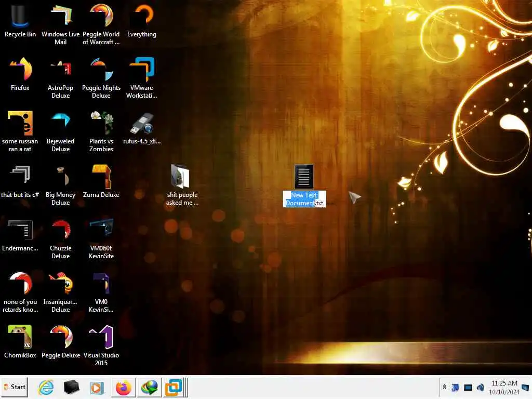The height and width of the screenshot is (399, 532).
Task: Select the 'none of you' desktop icon
Action: click(x=20, y=292)
